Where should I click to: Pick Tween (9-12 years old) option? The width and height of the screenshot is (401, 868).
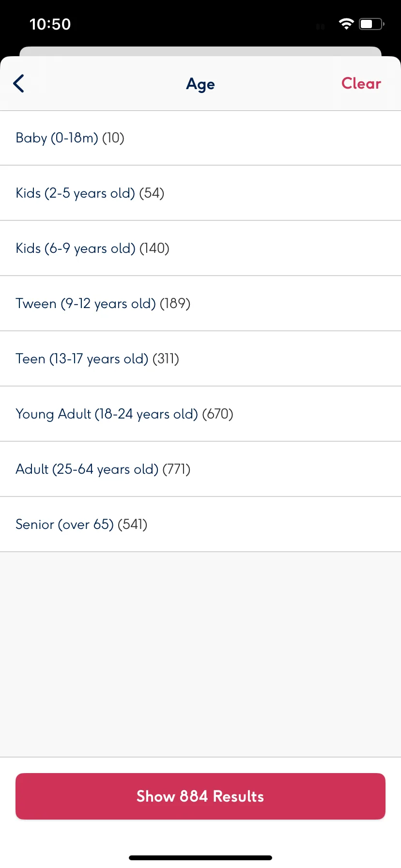(x=200, y=304)
